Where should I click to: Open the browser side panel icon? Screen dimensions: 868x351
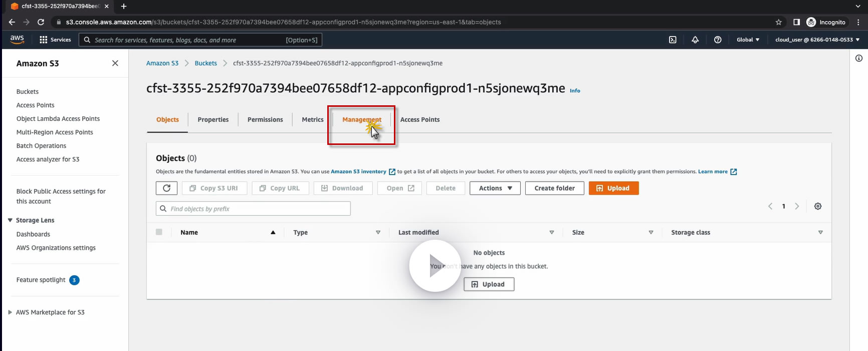coord(796,22)
